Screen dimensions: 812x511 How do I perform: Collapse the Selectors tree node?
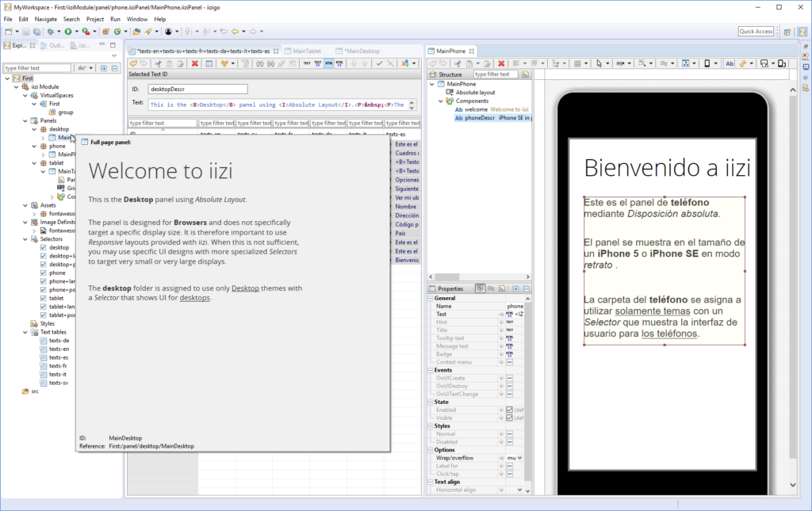25,238
